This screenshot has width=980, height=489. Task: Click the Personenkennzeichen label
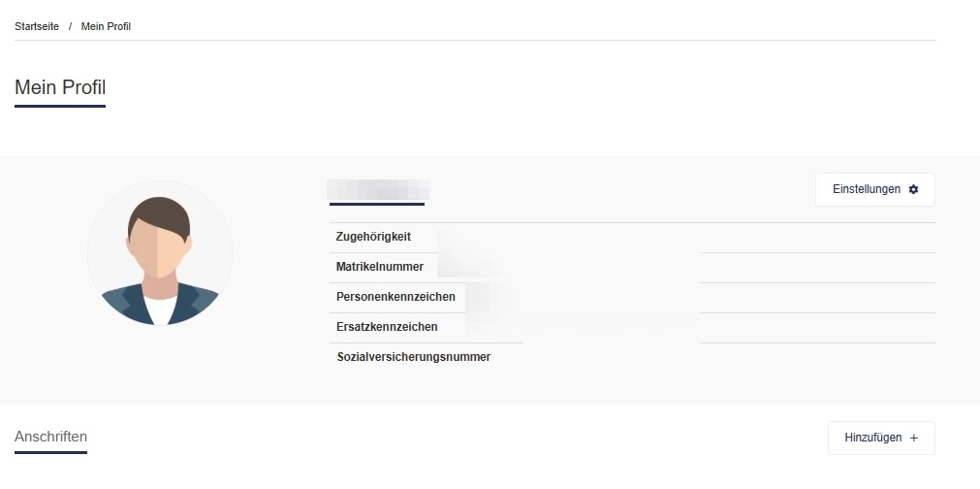(395, 297)
